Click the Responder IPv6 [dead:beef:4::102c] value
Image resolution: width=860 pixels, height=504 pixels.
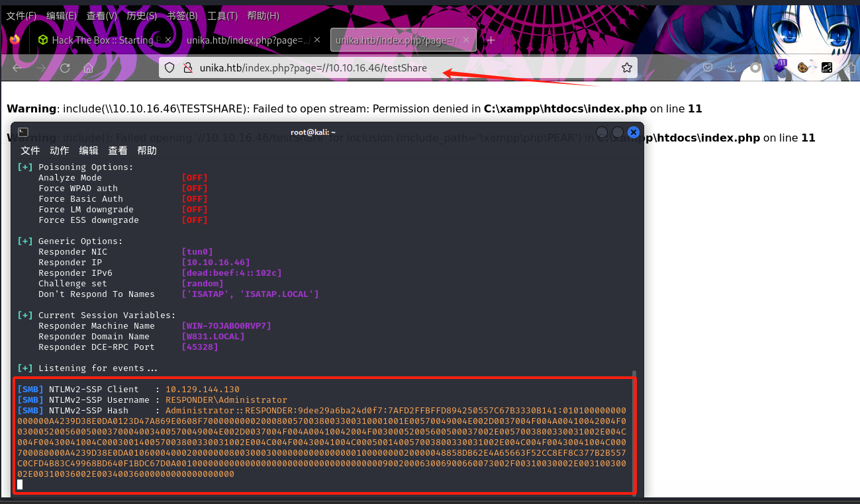232,273
